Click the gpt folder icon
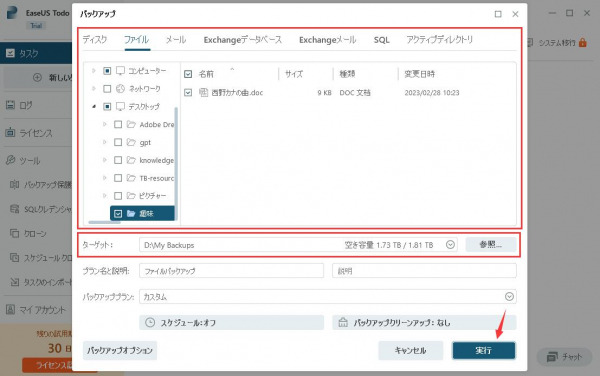 pyautogui.click(x=131, y=142)
